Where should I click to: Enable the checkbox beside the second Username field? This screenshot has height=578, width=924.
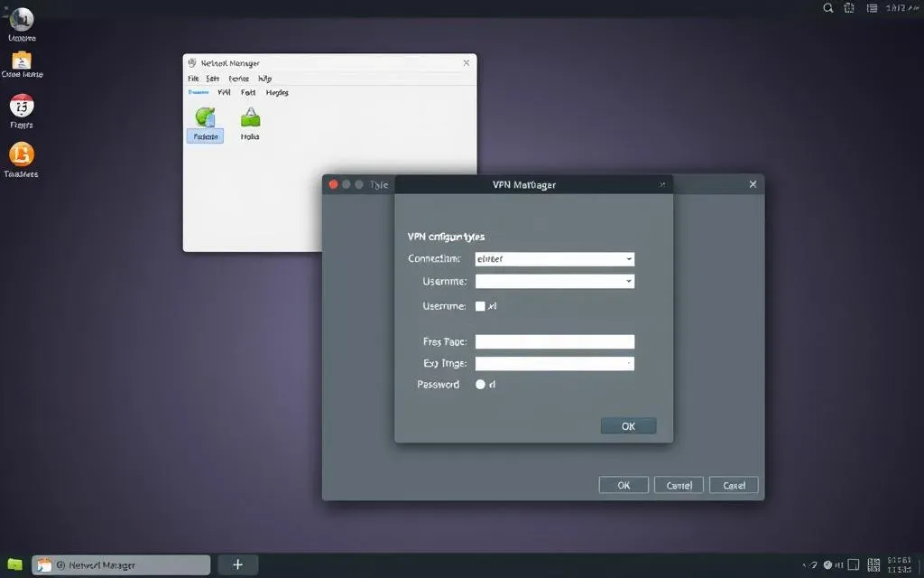[x=481, y=306]
